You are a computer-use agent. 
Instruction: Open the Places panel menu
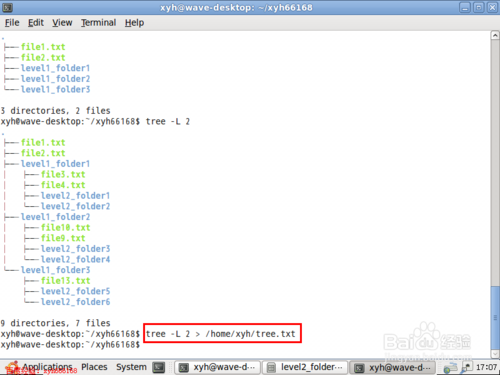[x=94, y=367]
